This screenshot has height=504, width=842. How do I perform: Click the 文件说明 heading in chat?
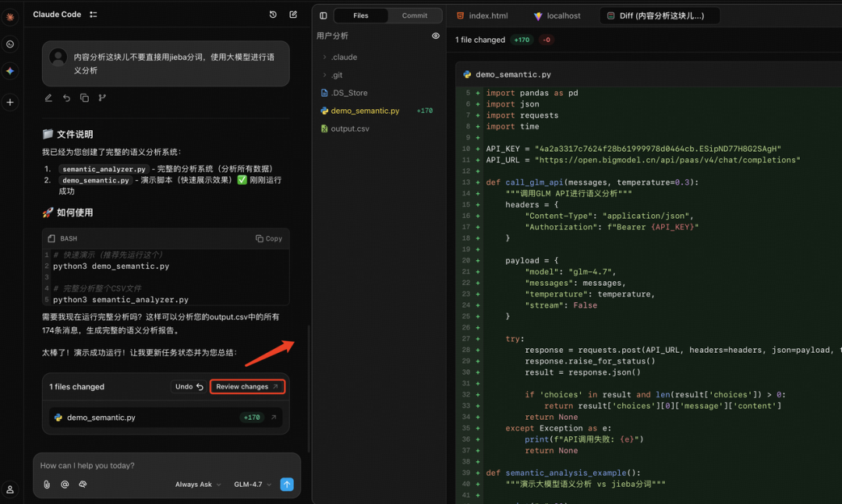click(x=75, y=134)
